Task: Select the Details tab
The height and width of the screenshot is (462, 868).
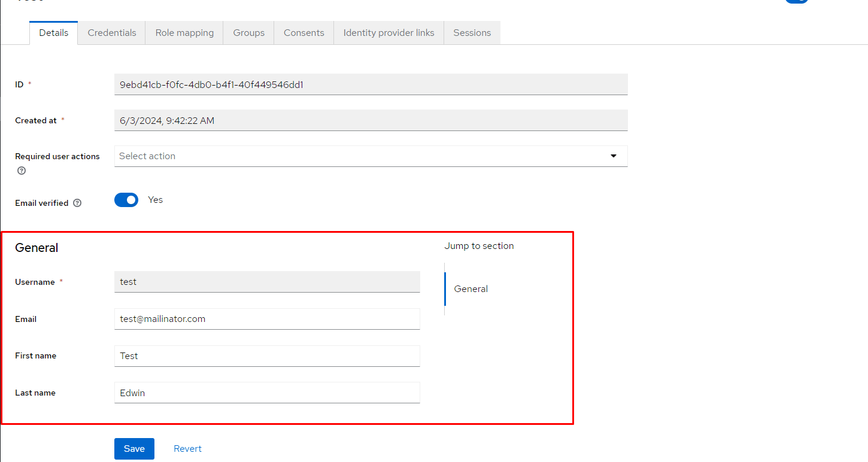Action: [x=53, y=32]
